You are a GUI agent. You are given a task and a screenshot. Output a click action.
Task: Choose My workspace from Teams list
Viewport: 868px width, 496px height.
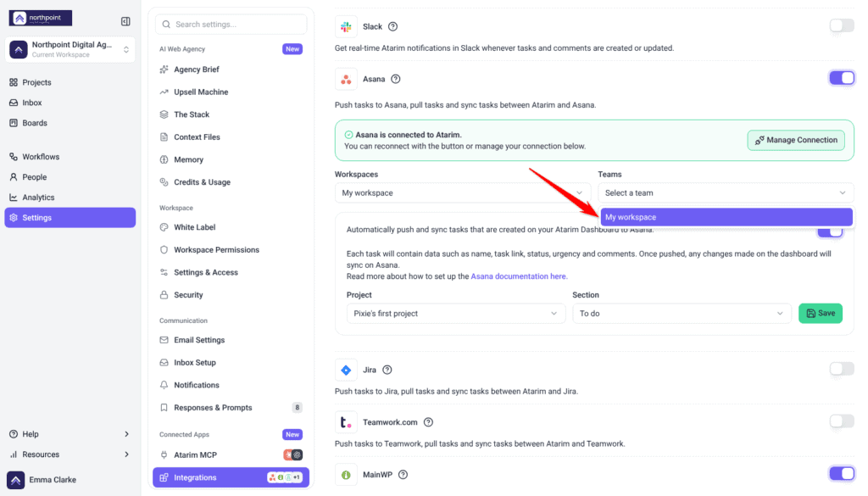(726, 217)
